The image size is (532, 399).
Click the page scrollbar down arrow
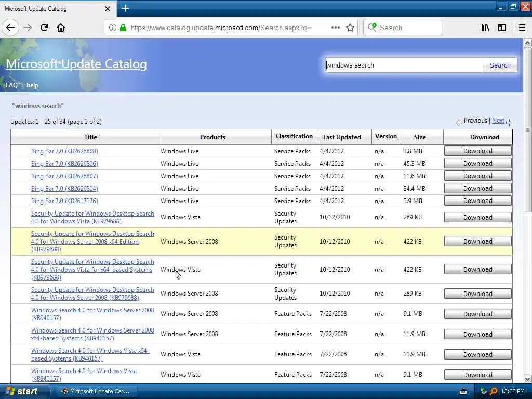pyautogui.click(x=527, y=379)
